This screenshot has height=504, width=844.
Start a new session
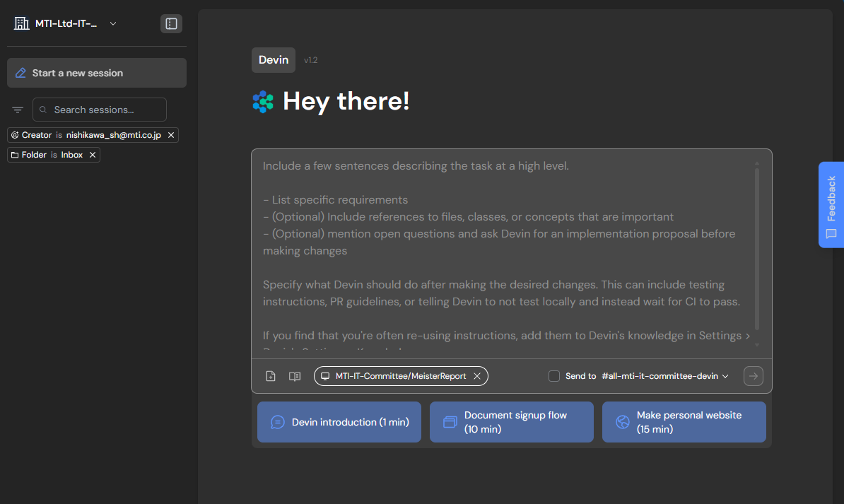pos(97,73)
